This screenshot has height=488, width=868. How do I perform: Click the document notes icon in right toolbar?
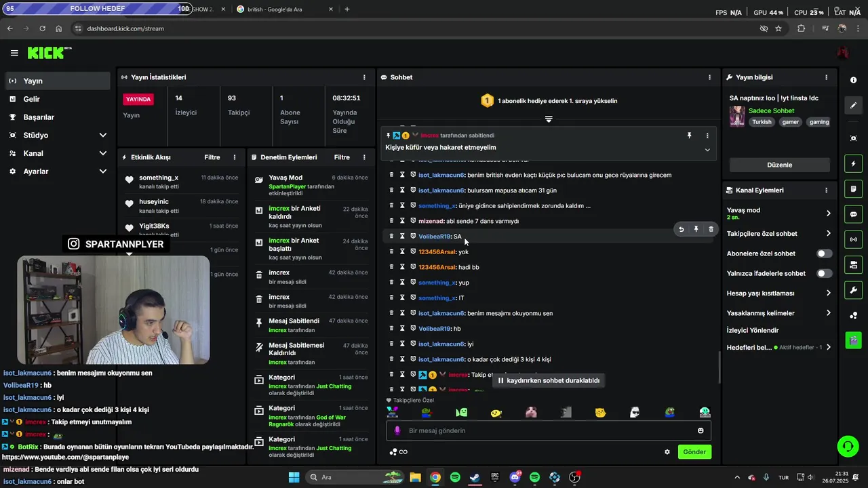tap(853, 188)
